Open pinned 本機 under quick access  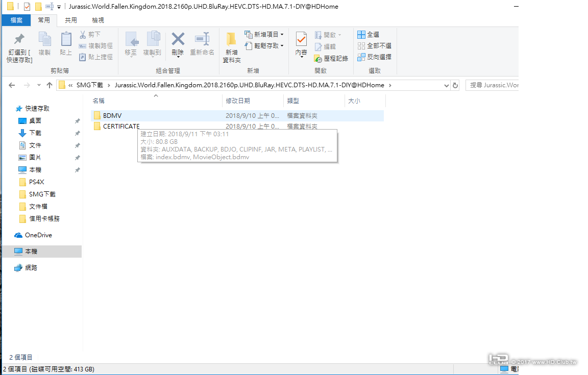click(x=35, y=170)
